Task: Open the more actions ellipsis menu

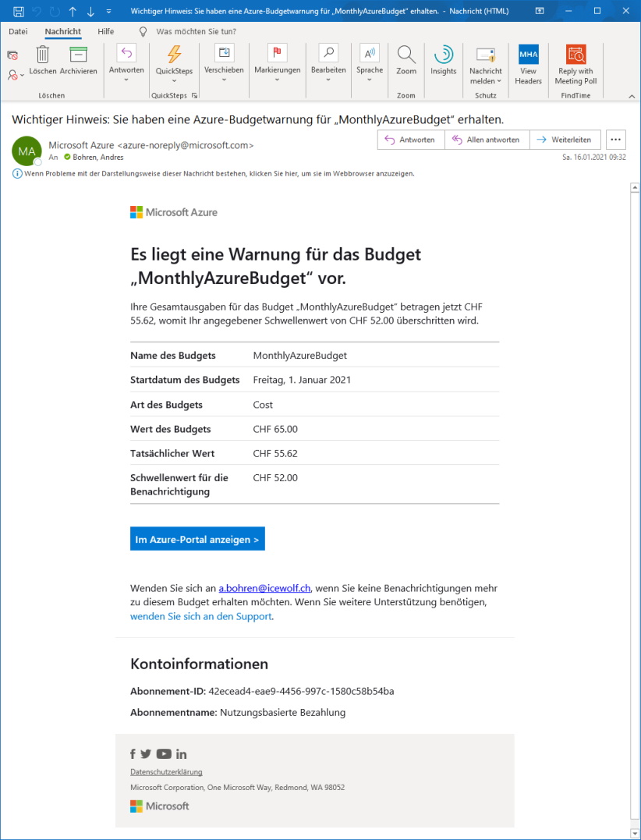Action: click(616, 140)
